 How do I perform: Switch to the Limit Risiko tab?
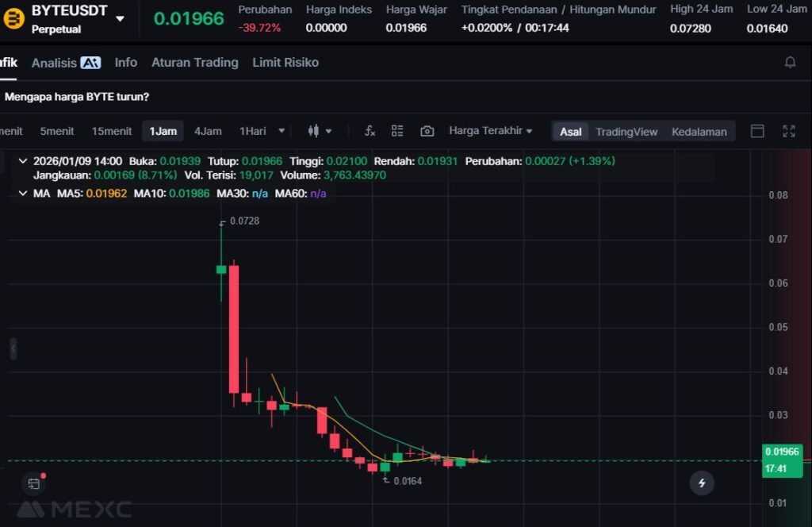285,62
